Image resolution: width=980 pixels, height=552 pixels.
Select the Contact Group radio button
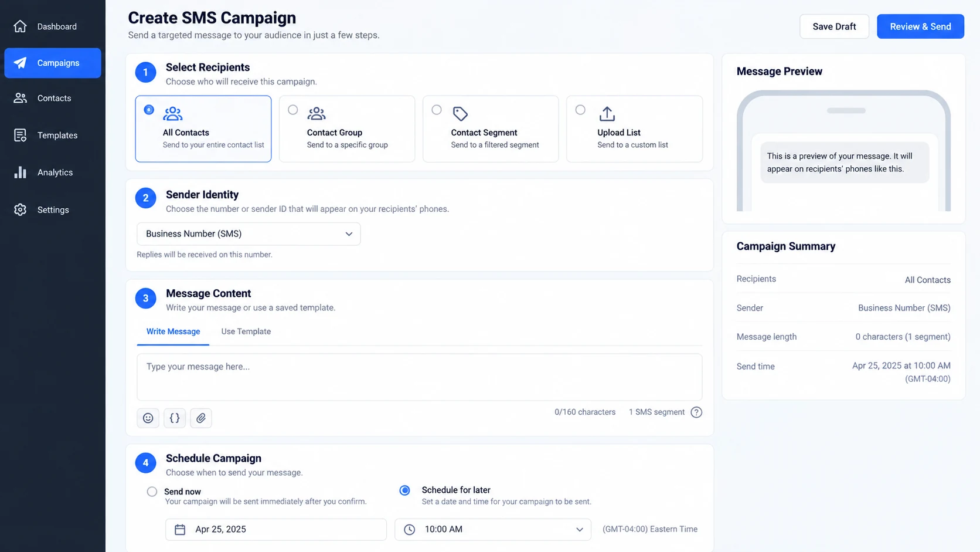coord(293,110)
